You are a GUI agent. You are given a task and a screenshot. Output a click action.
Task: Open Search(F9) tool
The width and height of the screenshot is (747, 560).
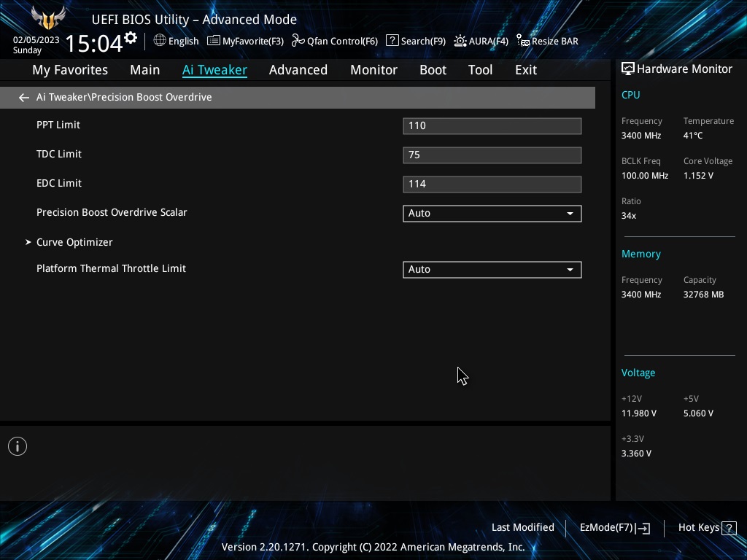(415, 41)
